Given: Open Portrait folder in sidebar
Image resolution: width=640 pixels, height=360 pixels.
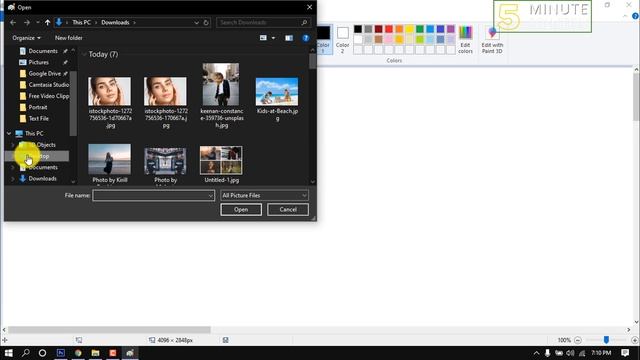Looking at the screenshot, I should pyautogui.click(x=38, y=107).
